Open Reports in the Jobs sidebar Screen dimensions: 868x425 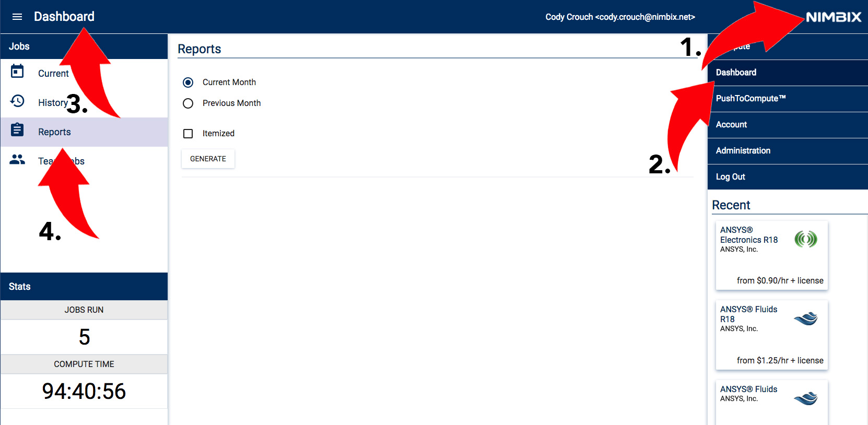point(84,132)
